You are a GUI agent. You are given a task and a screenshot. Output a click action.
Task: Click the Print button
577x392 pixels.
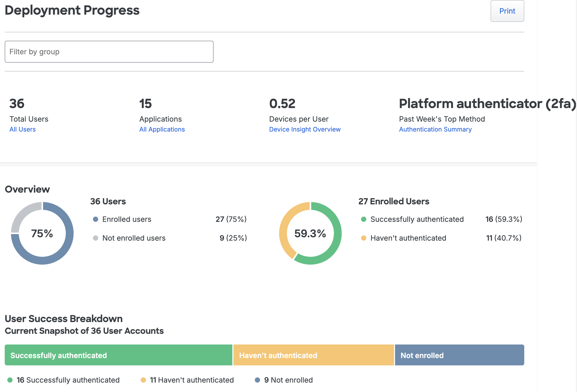pos(507,11)
